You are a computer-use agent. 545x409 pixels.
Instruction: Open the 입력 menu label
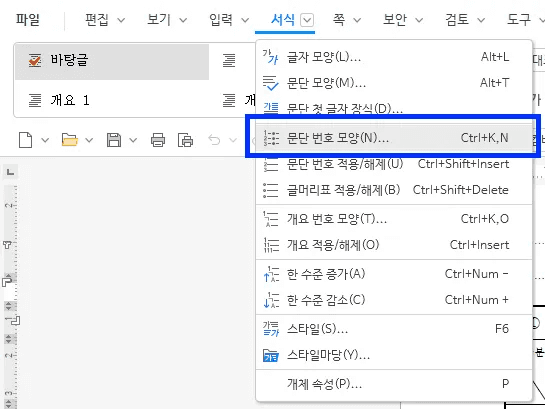[221, 19]
